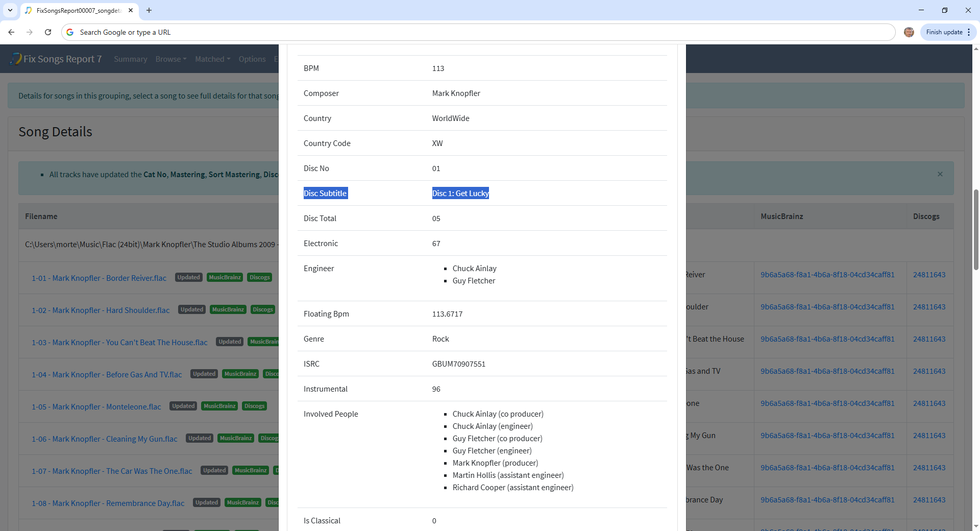Image resolution: width=980 pixels, height=531 pixels.
Task: Close the FixSongsReport browser tab
Action: click(x=131, y=10)
